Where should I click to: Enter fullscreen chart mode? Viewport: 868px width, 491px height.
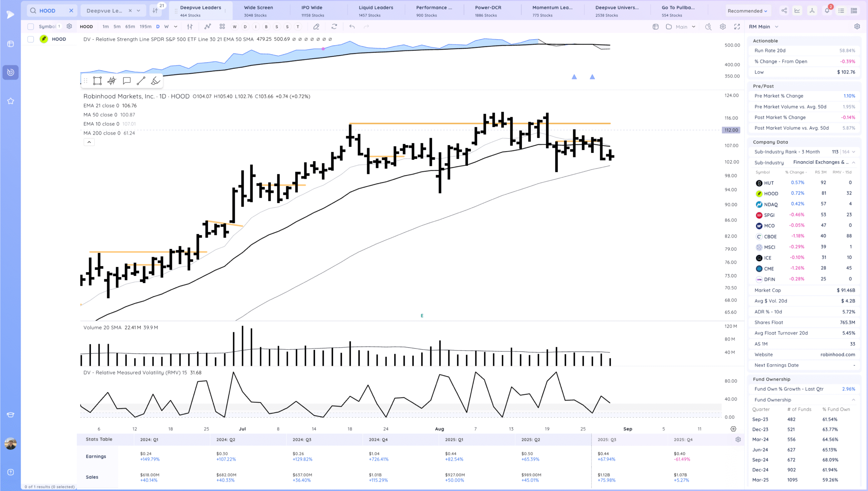click(x=737, y=26)
